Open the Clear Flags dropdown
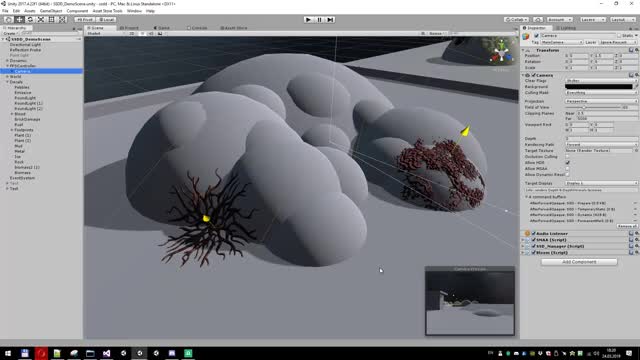The width and height of the screenshot is (640, 360). [x=602, y=81]
